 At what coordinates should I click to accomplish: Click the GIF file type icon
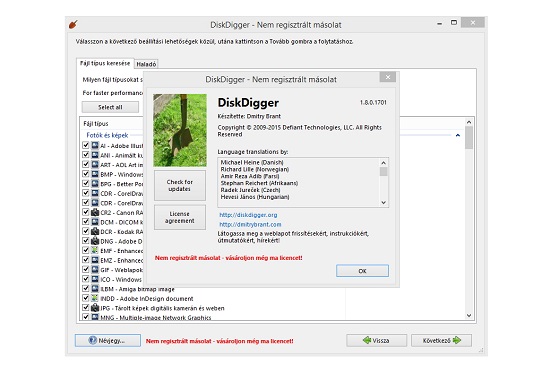click(x=95, y=269)
